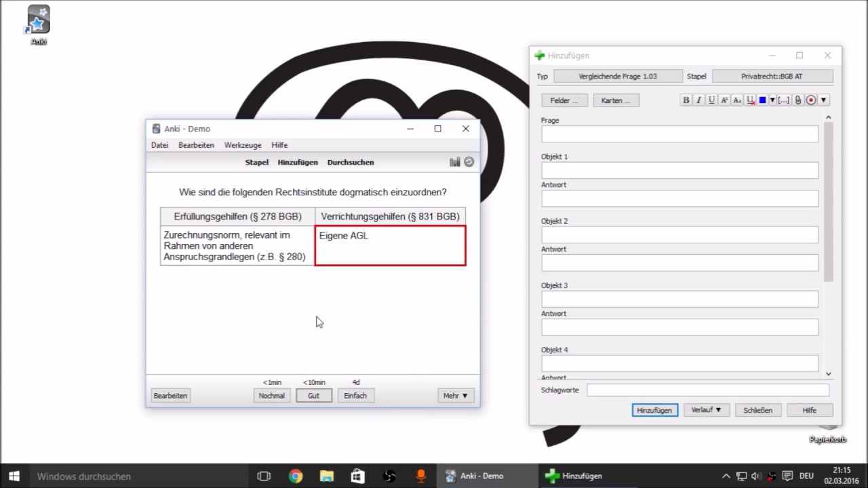868x488 pixels.
Task: Toggle underline formatting in Hinzufügen toolbar
Action: click(711, 100)
